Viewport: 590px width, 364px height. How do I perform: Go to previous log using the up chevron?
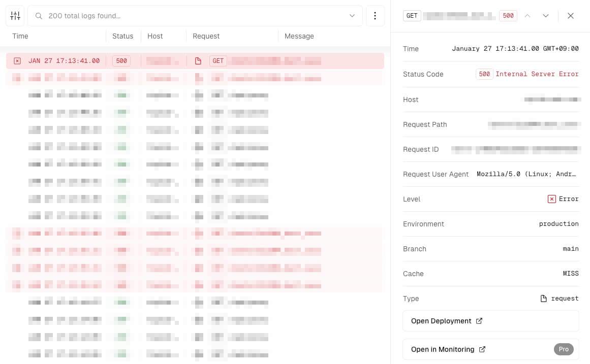point(527,16)
